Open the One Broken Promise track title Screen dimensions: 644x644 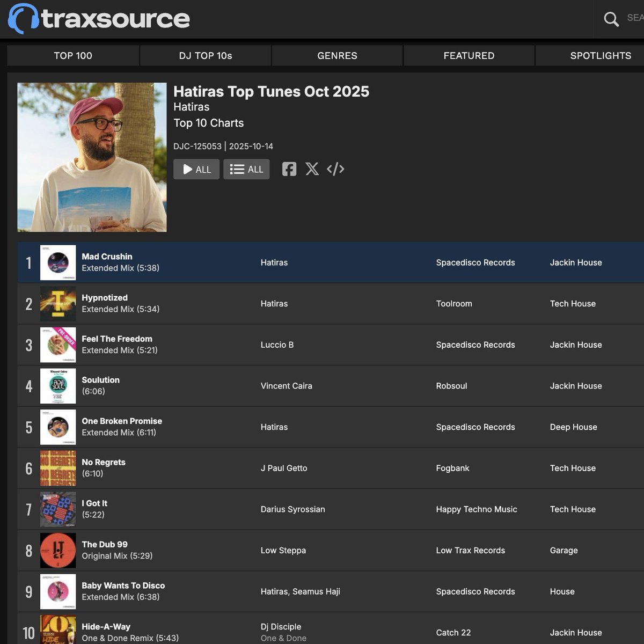122,421
